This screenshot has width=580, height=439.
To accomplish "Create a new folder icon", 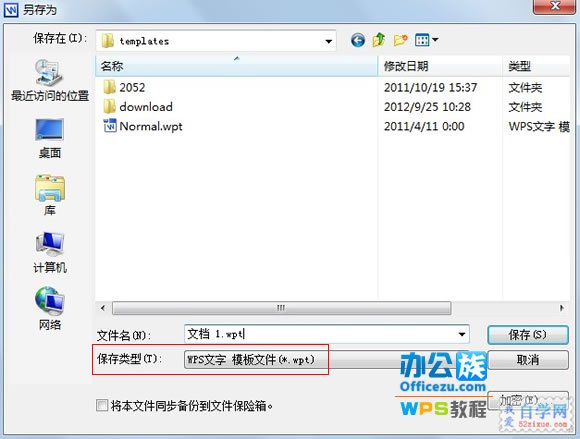I will [401, 40].
